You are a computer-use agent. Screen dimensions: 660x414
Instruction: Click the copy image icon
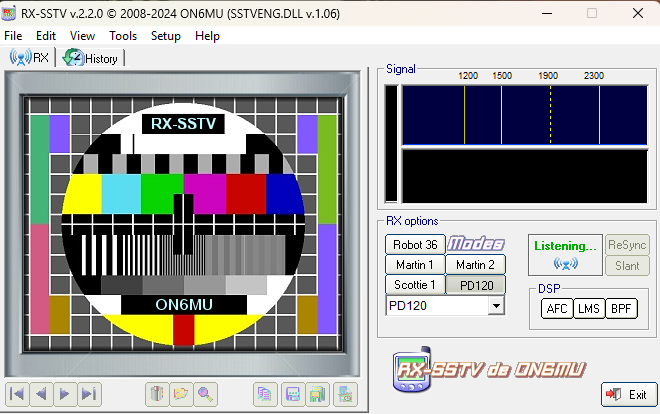coord(263,394)
